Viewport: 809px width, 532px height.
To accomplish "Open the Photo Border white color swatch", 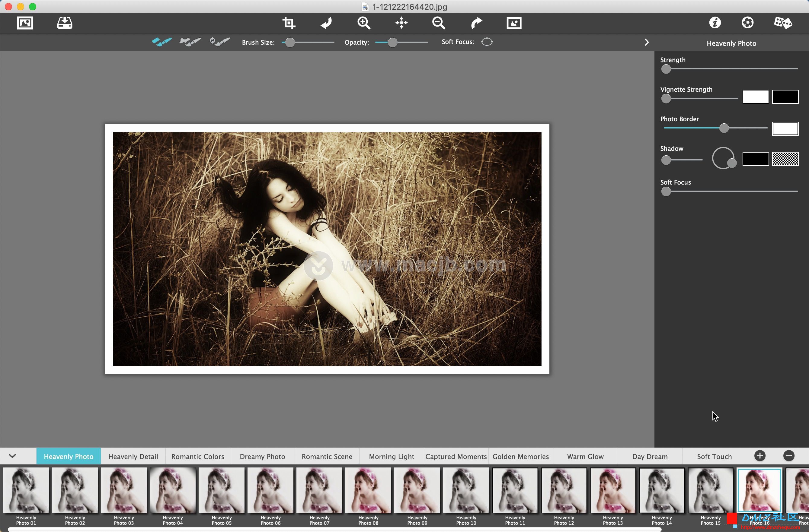I will 785,129.
